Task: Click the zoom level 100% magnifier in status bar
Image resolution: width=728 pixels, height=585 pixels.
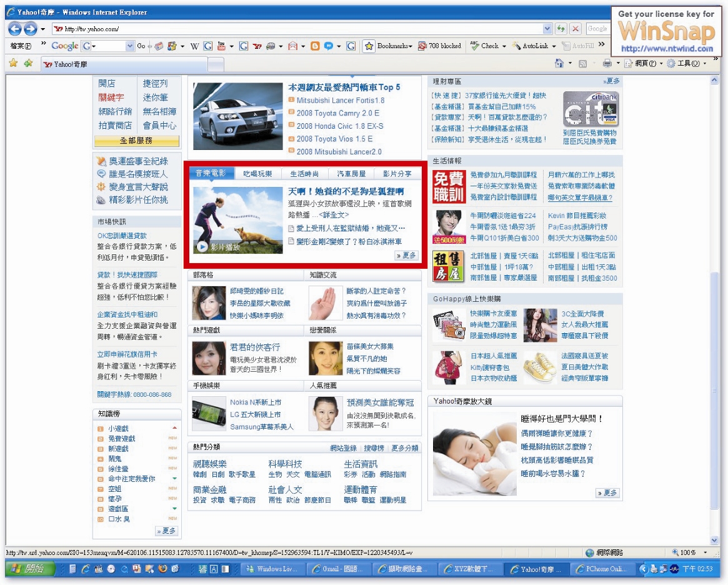Action: pyautogui.click(x=676, y=552)
